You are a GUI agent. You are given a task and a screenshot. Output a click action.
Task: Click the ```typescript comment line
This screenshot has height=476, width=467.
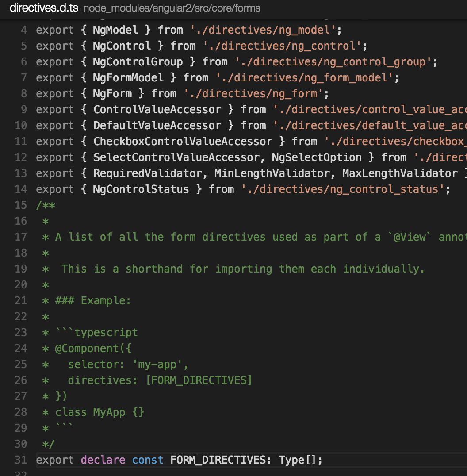(96, 332)
